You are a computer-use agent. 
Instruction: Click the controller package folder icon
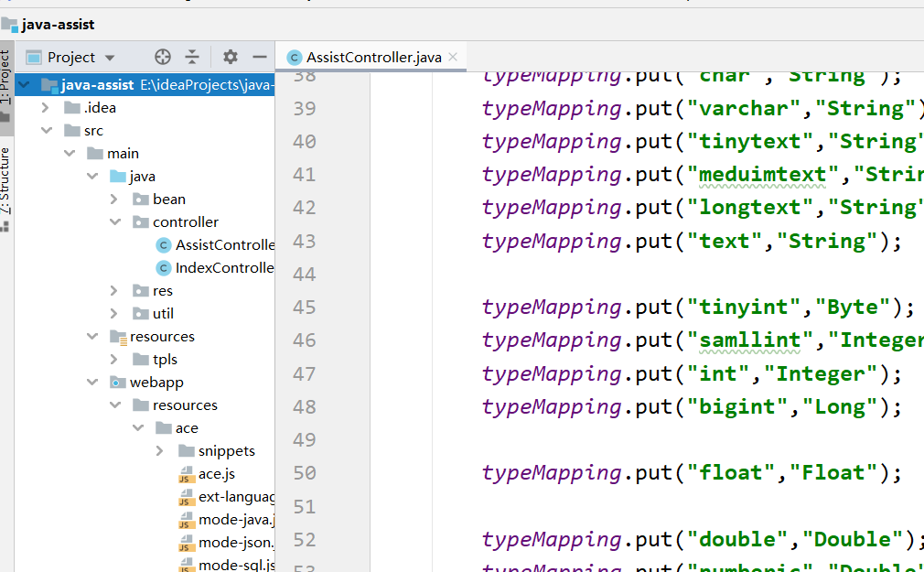pos(140,221)
